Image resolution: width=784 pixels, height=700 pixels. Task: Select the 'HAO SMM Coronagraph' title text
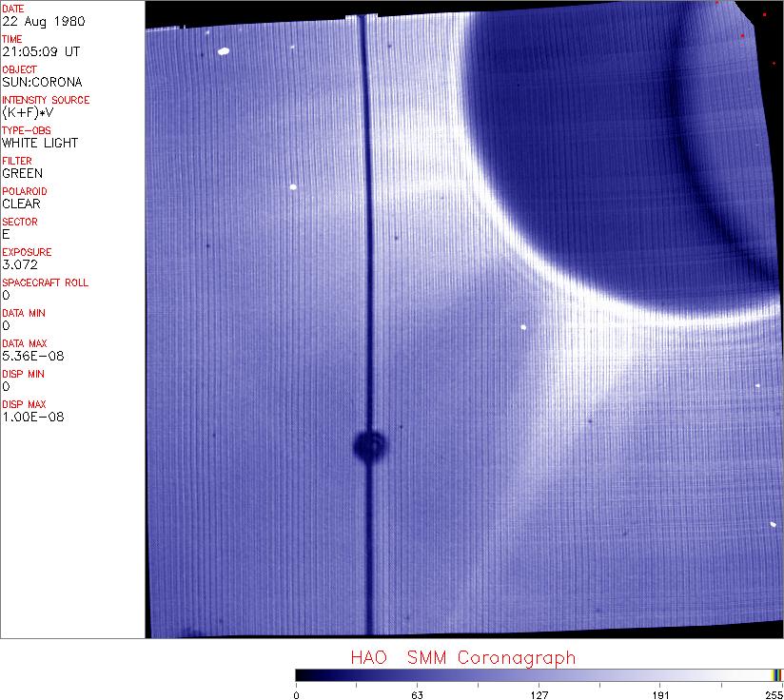click(x=462, y=657)
